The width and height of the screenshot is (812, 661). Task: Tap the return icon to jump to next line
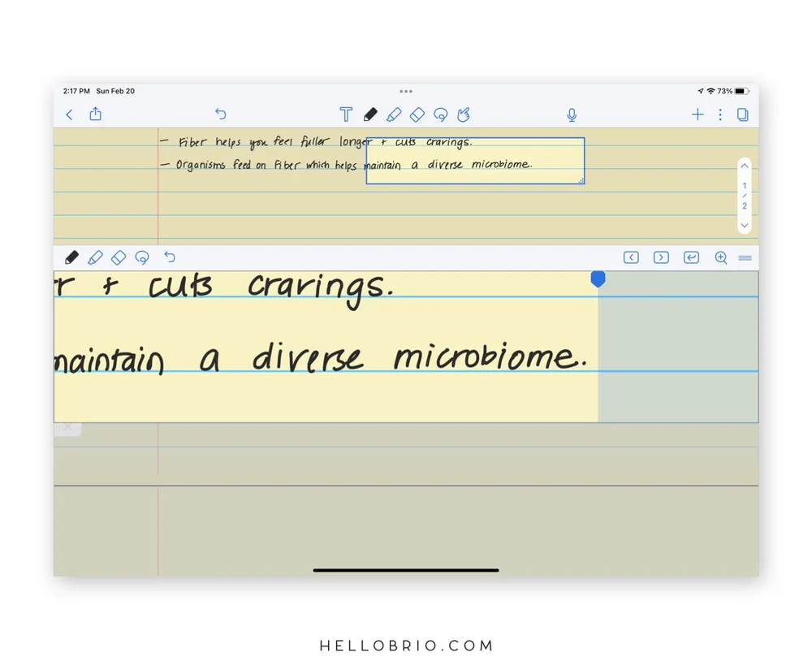[x=691, y=257]
